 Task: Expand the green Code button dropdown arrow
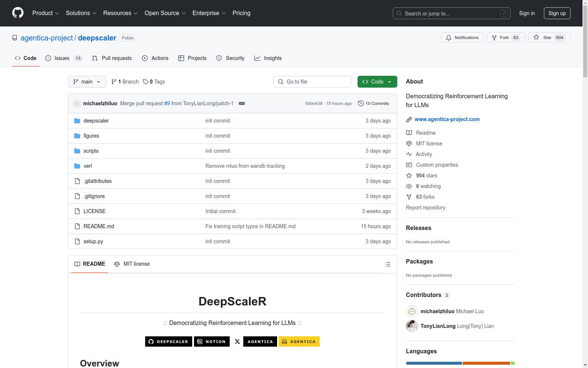point(389,82)
